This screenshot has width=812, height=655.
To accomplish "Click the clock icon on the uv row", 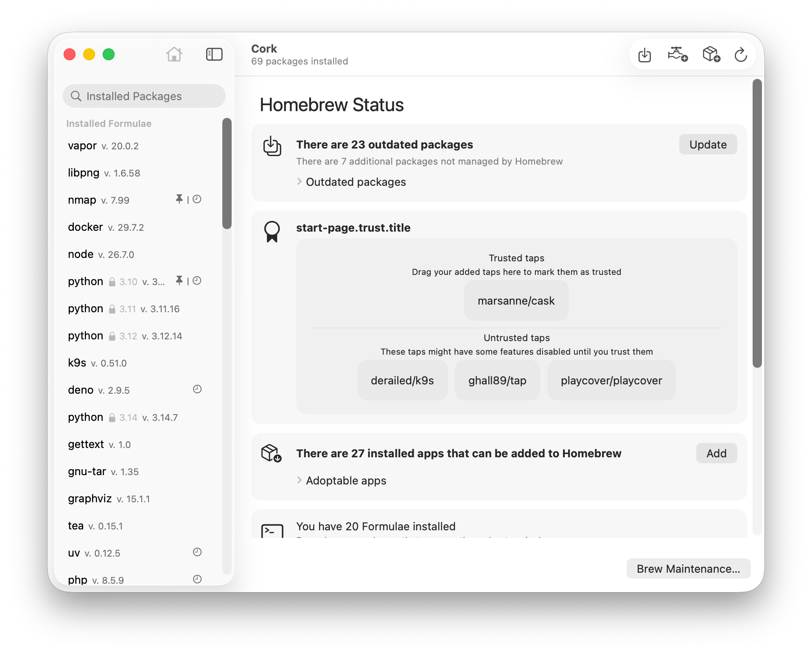I will pos(197,552).
